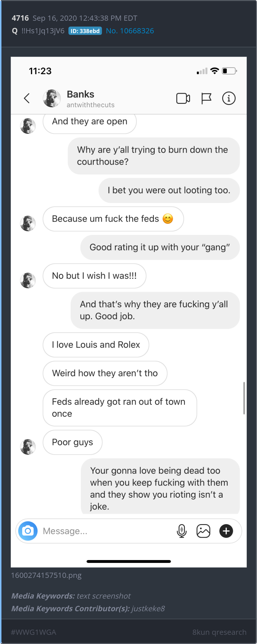Tap avatar beside "Poor guys" message
This screenshot has height=644, width=257.
point(28,447)
